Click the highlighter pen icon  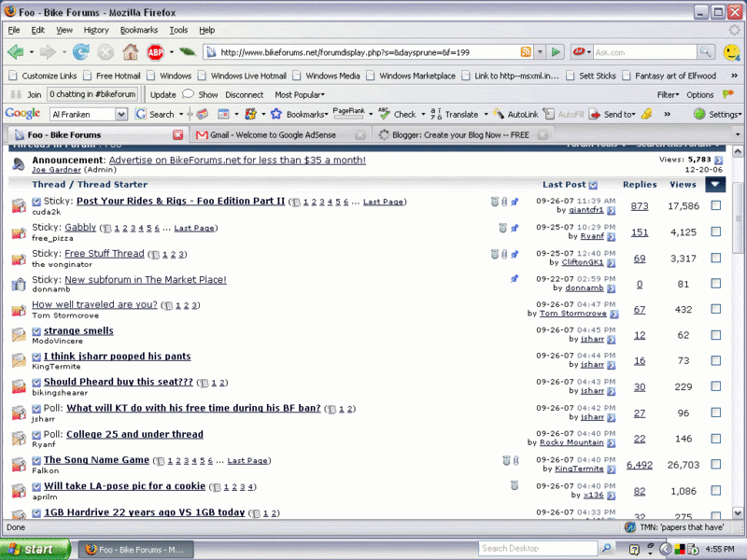pyautogui.click(x=646, y=114)
